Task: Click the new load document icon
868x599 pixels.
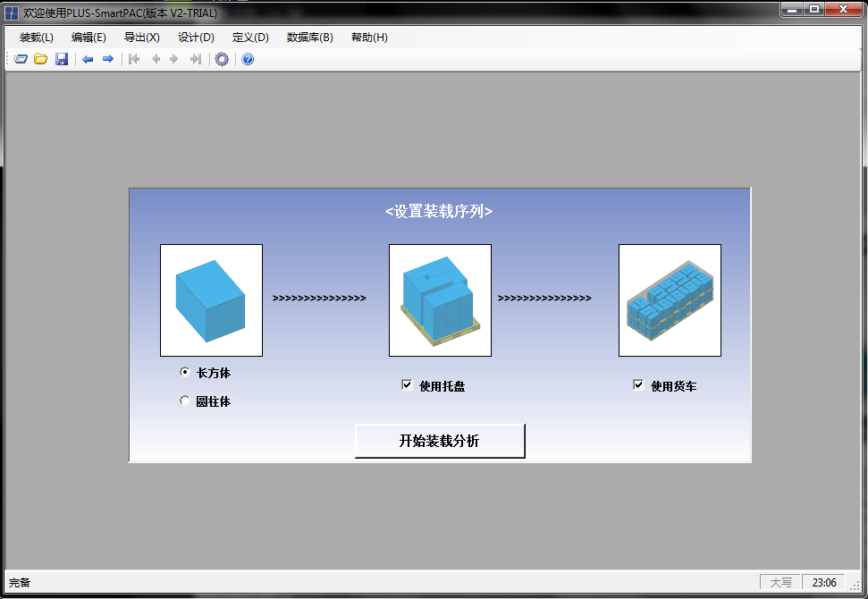Action: (21, 59)
